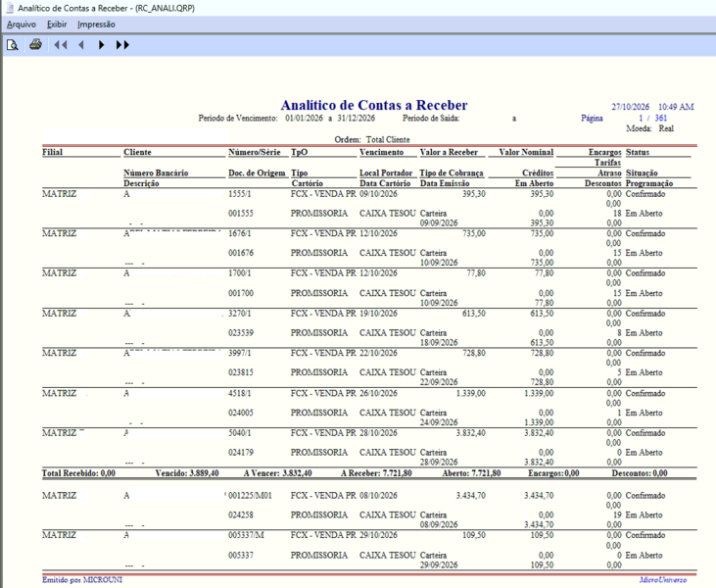Click page total number 361
This screenshot has height=588, width=716.
click(661, 118)
